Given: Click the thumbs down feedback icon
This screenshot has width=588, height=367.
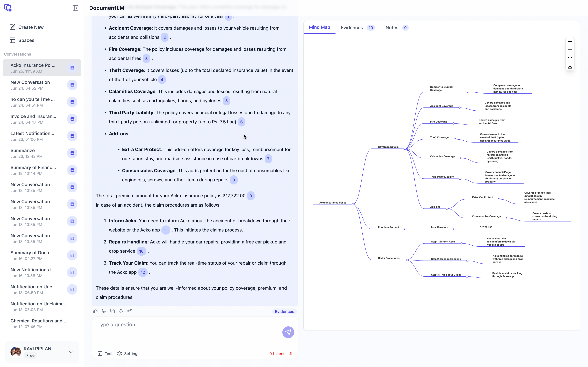Looking at the screenshot, I should 104,311.
